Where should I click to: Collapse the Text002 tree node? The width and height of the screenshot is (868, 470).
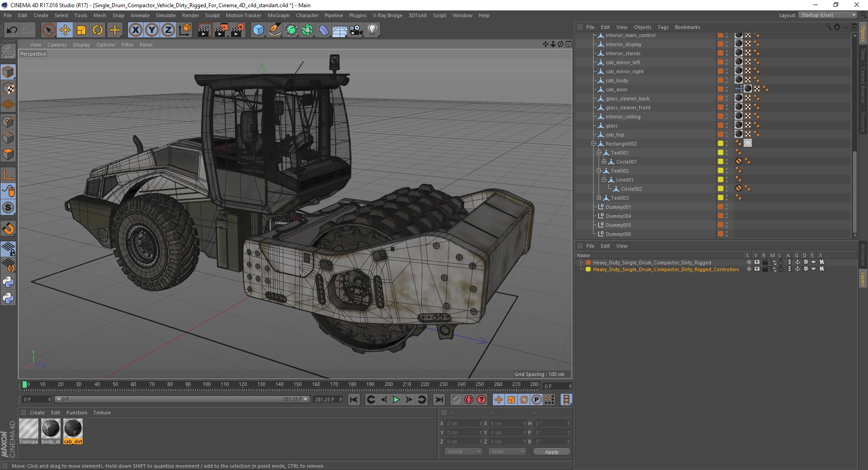[x=599, y=171]
